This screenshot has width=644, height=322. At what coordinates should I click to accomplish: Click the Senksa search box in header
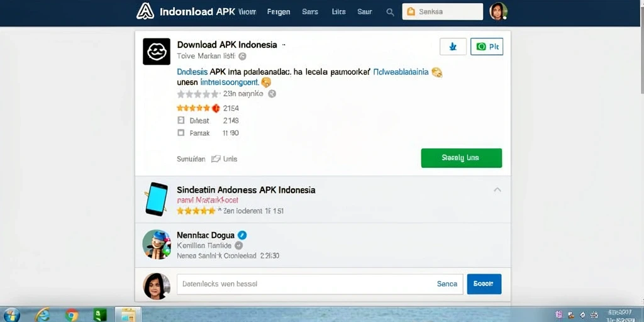tap(443, 12)
